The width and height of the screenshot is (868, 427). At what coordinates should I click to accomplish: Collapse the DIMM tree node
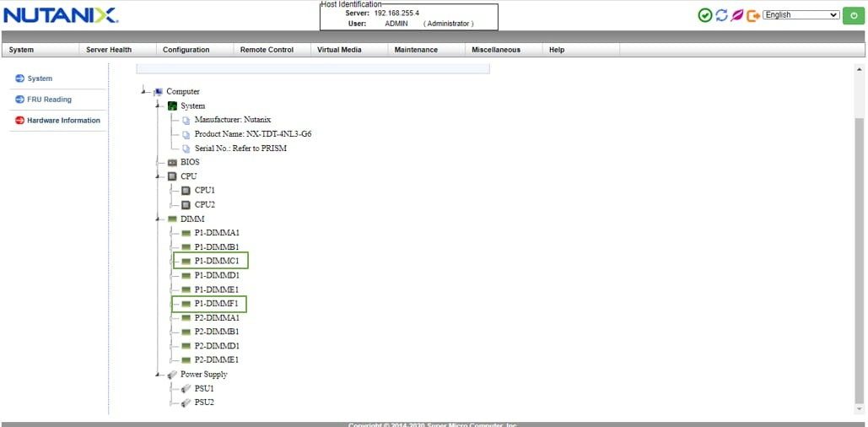[158, 219]
